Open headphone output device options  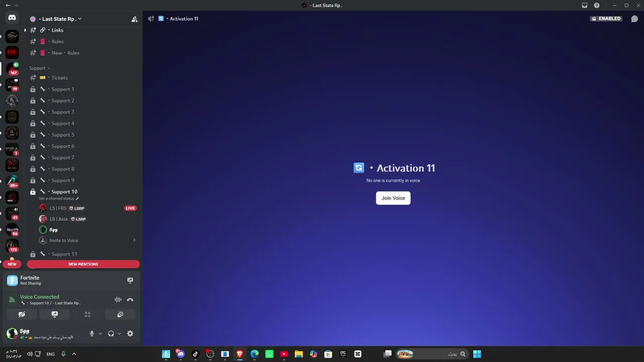[x=119, y=333]
